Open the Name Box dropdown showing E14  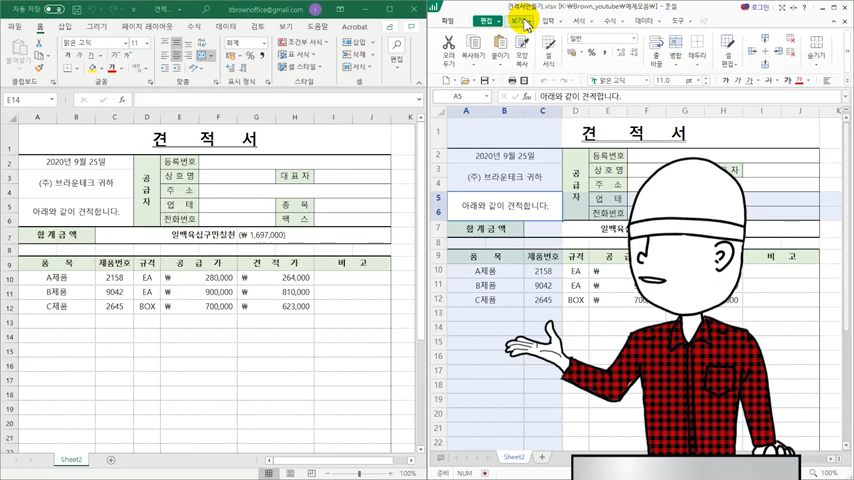(52, 100)
